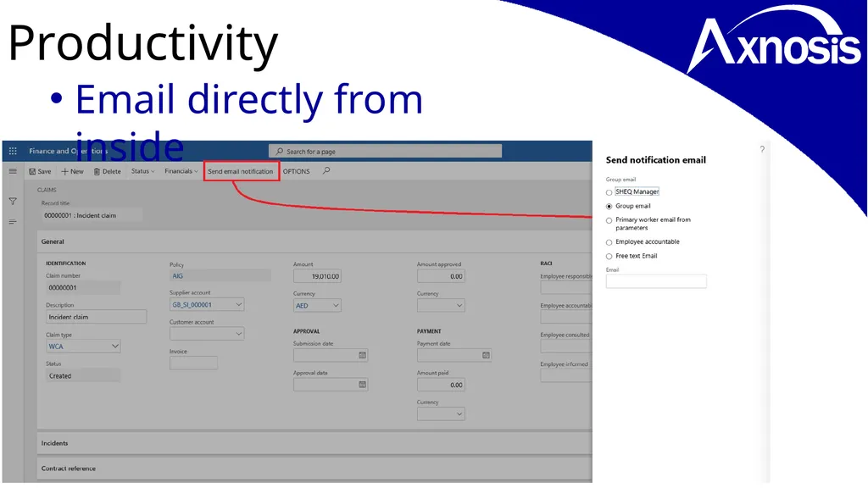Open the app launcher waffle icon
Image resolution: width=868 pixels, height=488 pixels.
tap(13, 151)
